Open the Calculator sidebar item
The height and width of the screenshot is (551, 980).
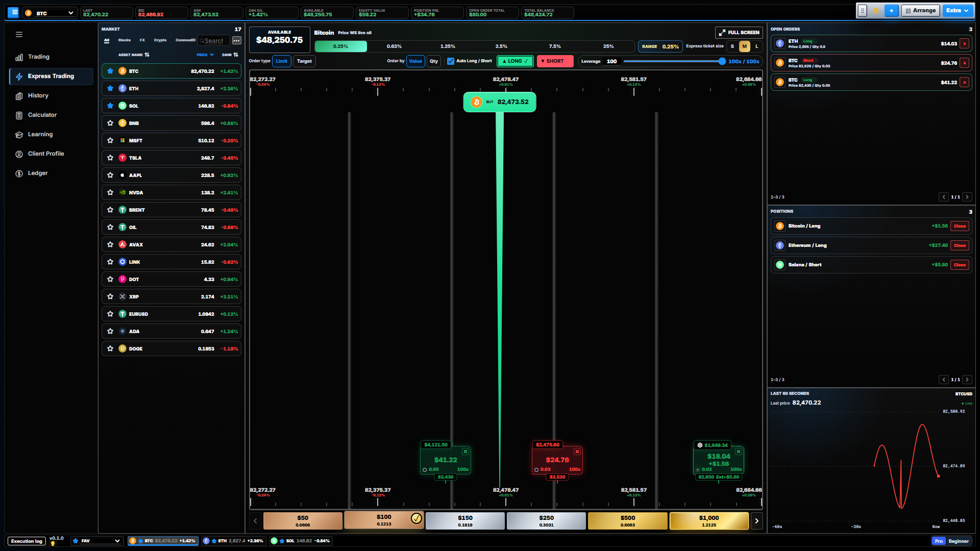51,115
